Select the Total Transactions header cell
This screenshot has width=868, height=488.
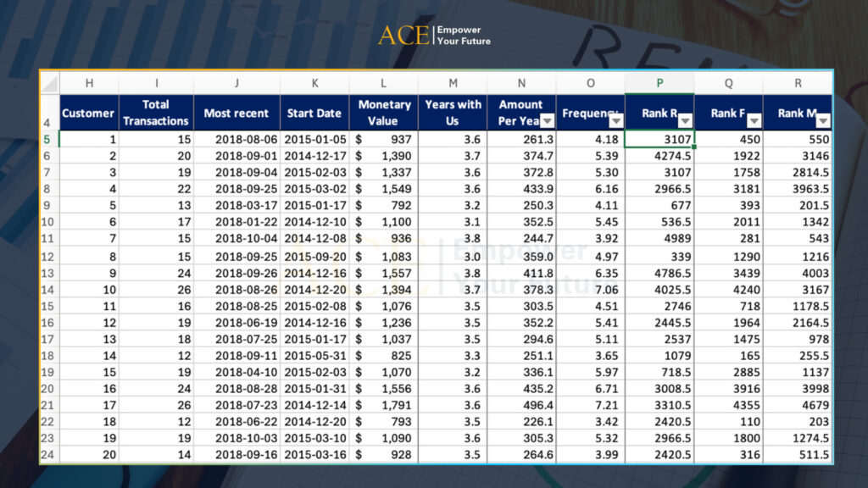pos(156,113)
